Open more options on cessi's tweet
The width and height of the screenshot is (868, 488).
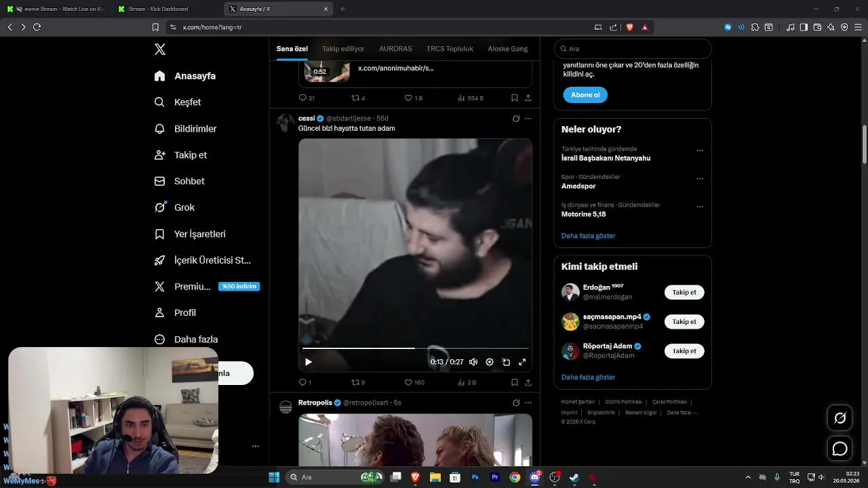pyautogui.click(x=528, y=119)
